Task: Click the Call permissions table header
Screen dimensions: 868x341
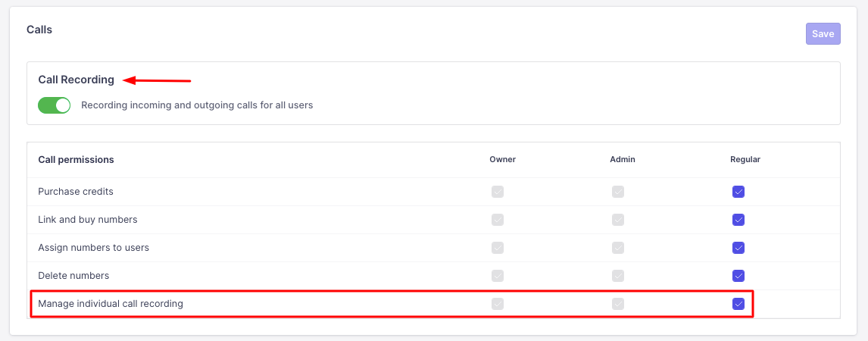Action: coord(76,160)
